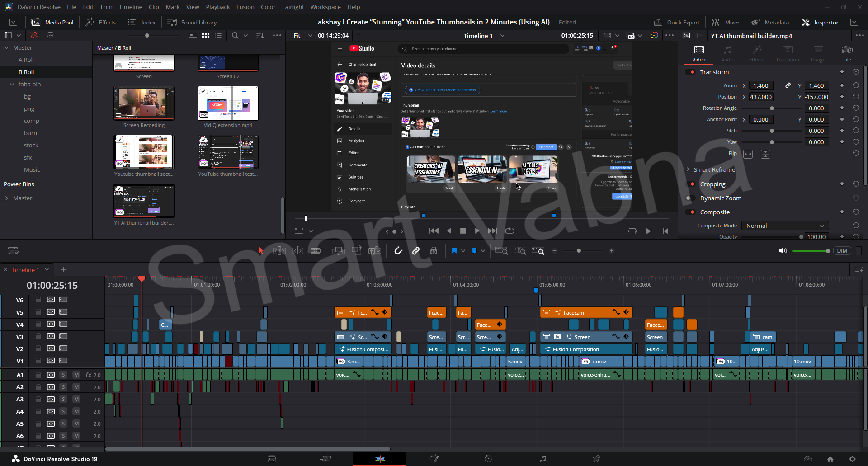The width and height of the screenshot is (868, 466).
Task: Open the Sound Library panel
Action: coord(192,22)
